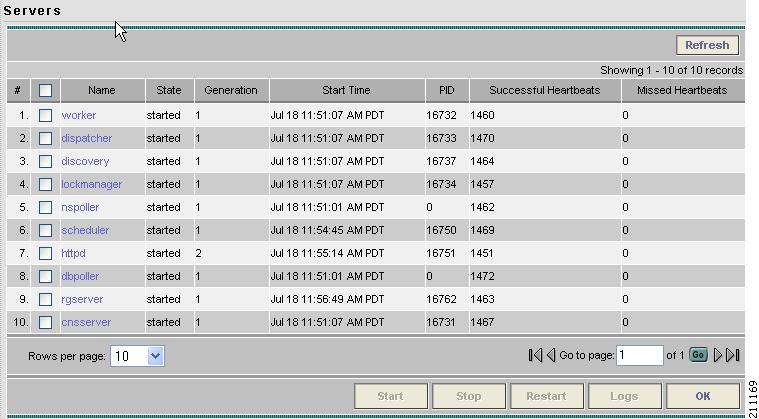The image size is (759, 419).
Task: Open the discovery server link
Action: point(85,161)
